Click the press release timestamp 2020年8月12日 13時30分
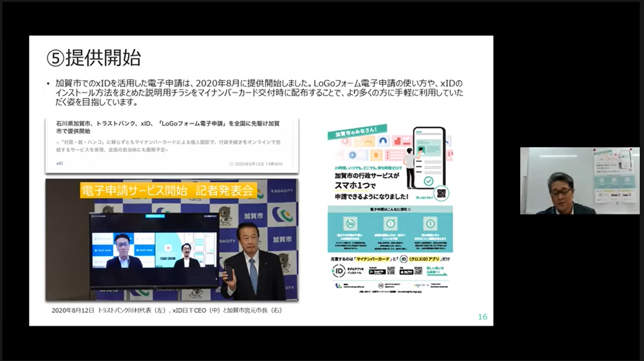 tap(256, 163)
